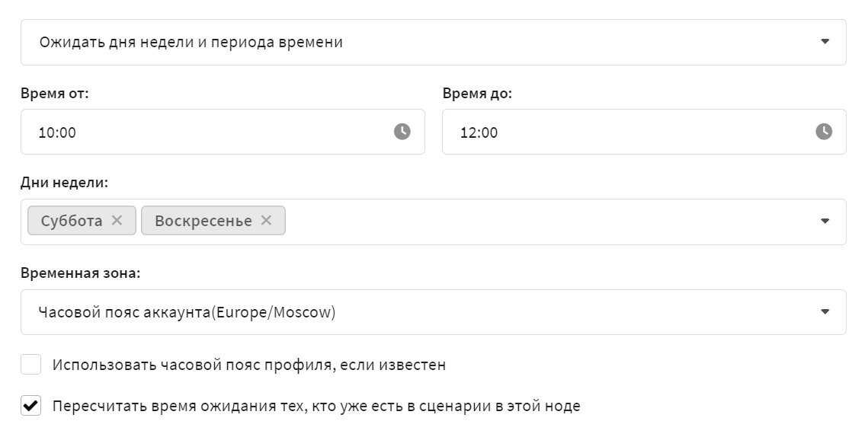Uncheck Пересчитать время ожидания checkbox
Screen dimensions: 868x437
click(x=31, y=406)
